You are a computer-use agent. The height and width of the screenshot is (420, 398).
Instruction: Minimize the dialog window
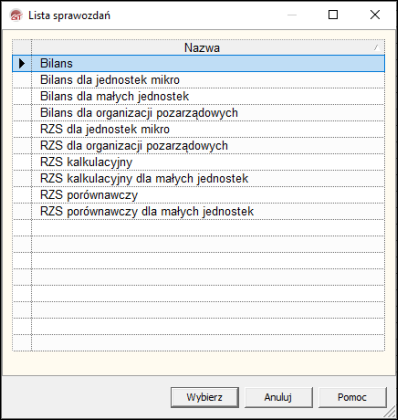pos(292,15)
